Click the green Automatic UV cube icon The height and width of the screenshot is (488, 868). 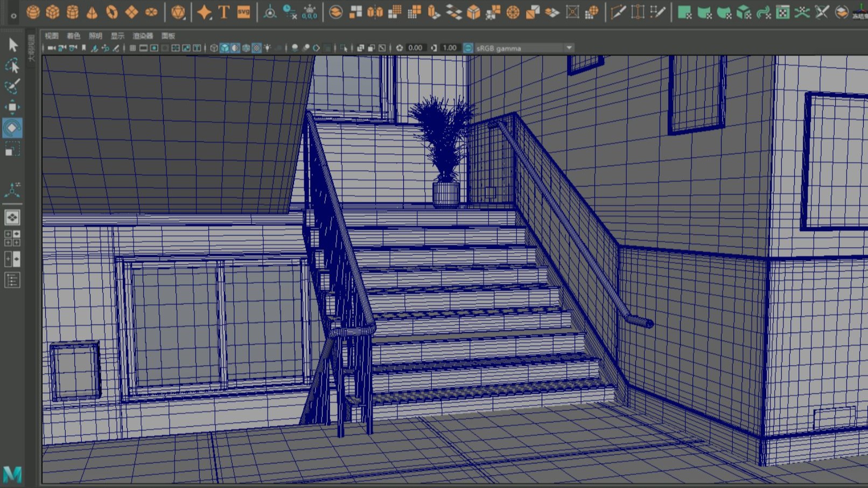tap(744, 12)
